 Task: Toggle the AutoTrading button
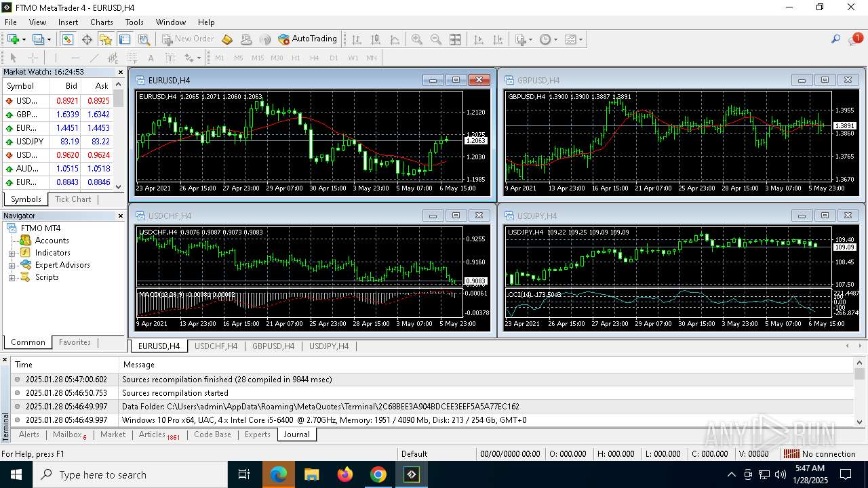(x=308, y=39)
